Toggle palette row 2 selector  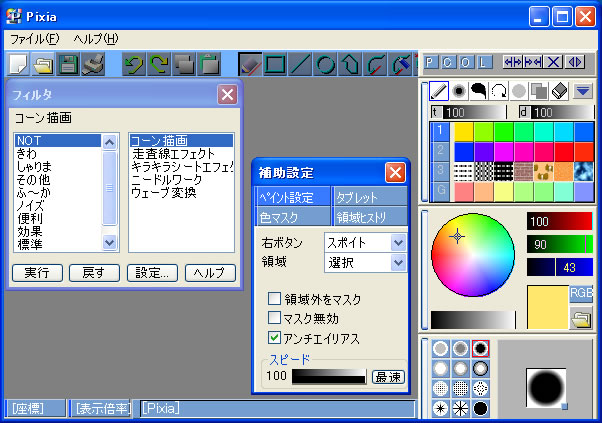tap(440, 151)
